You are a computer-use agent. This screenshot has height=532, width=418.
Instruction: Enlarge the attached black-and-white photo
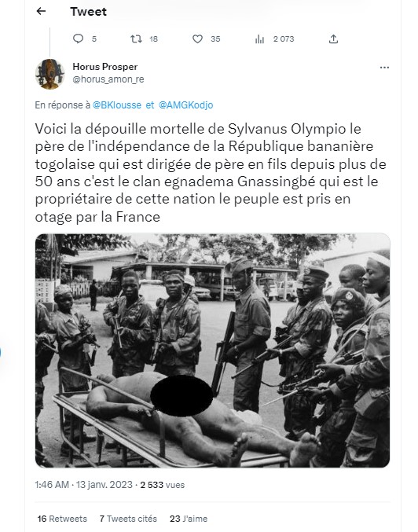(212, 350)
